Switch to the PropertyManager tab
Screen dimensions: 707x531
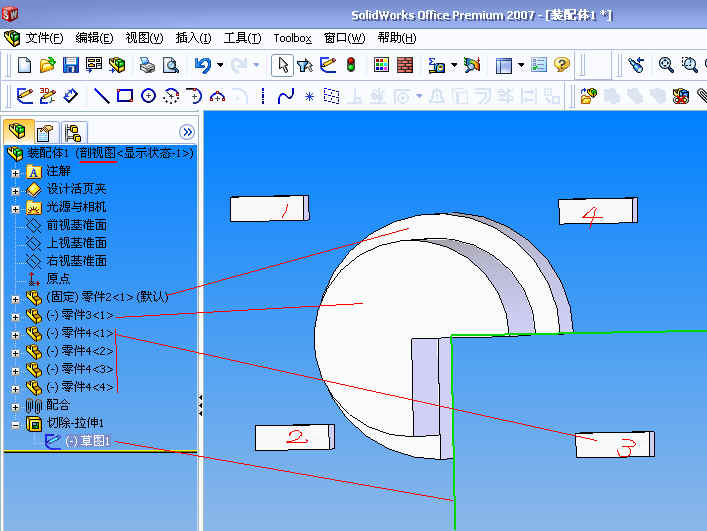click(x=46, y=133)
